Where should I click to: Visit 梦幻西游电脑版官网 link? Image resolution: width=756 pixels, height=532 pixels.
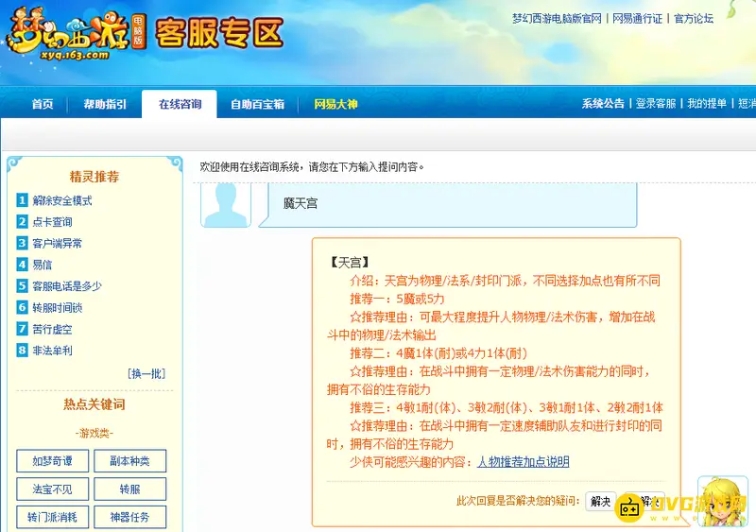pyautogui.click(x=557, y=19)
